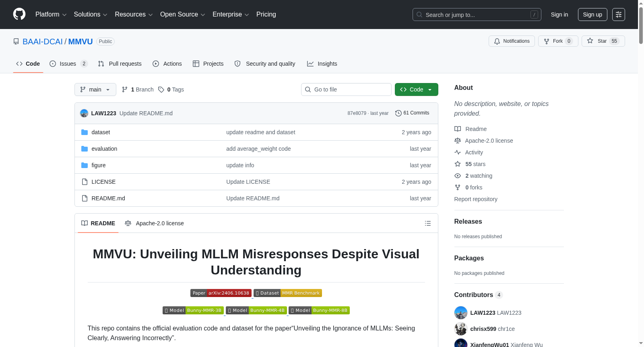Switch to the Pull requests tab
This screenshot has height=347, width=644.
point(120,64)
